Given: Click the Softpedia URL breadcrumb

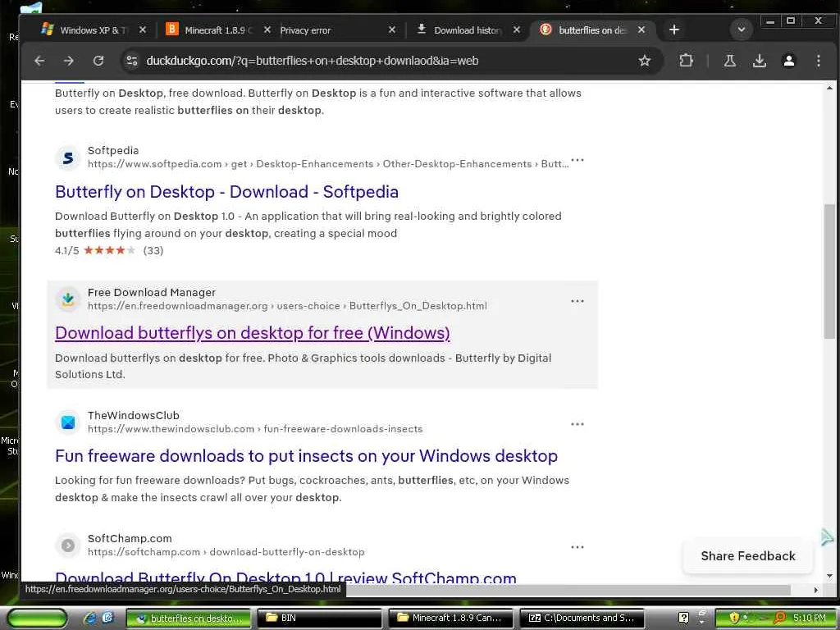Looking at the screenshot, I should coord(328,164).
